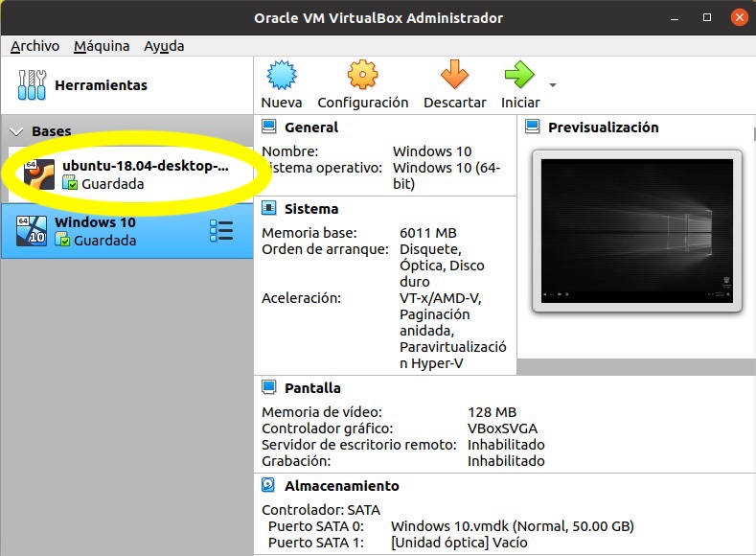Click the ubuntu VM OS icon
The height and width of the screenshot is (556, 756).
[x=39, y=174]
